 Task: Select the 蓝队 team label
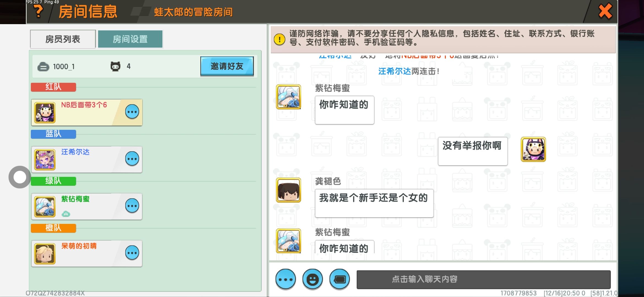(53, 134)
